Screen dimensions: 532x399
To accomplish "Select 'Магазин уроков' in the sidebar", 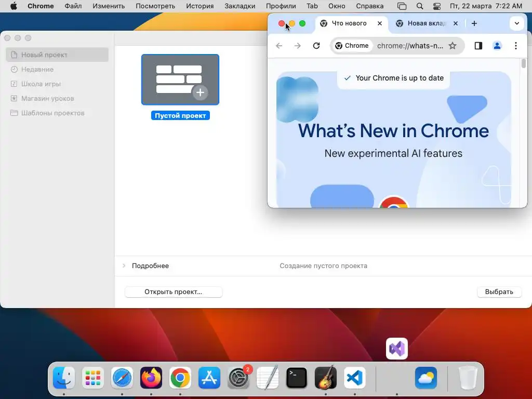I will click(57, 98).
